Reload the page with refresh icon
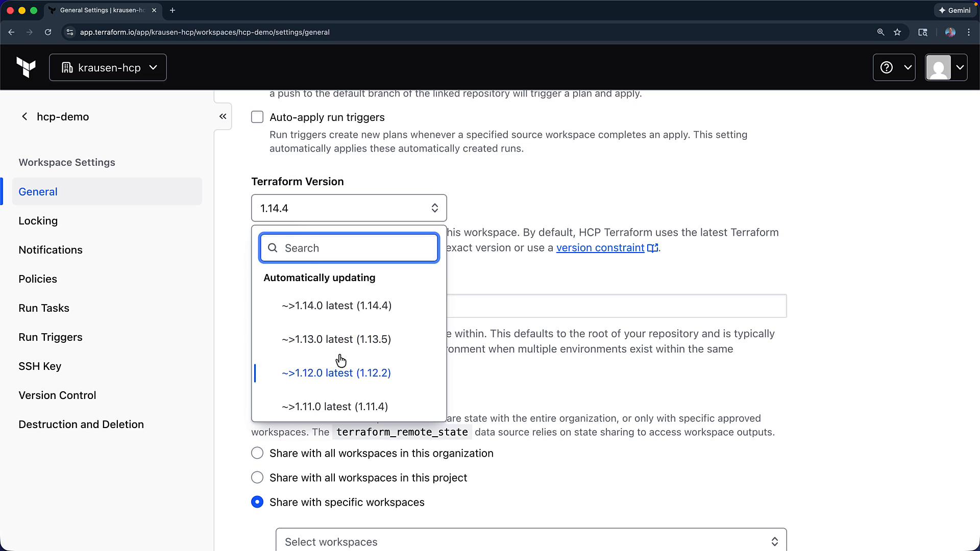Viewport: 980px width, 551px height. [48, 32]
